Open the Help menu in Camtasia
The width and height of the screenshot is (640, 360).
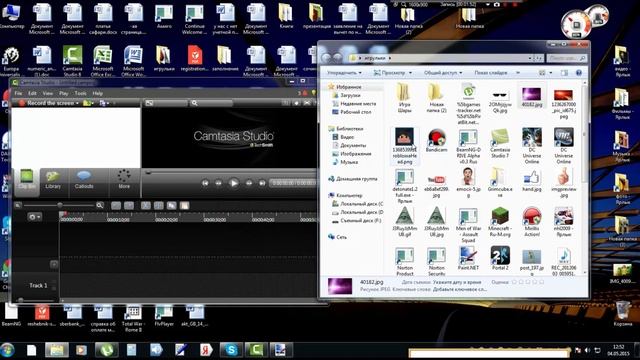[98, 93]
